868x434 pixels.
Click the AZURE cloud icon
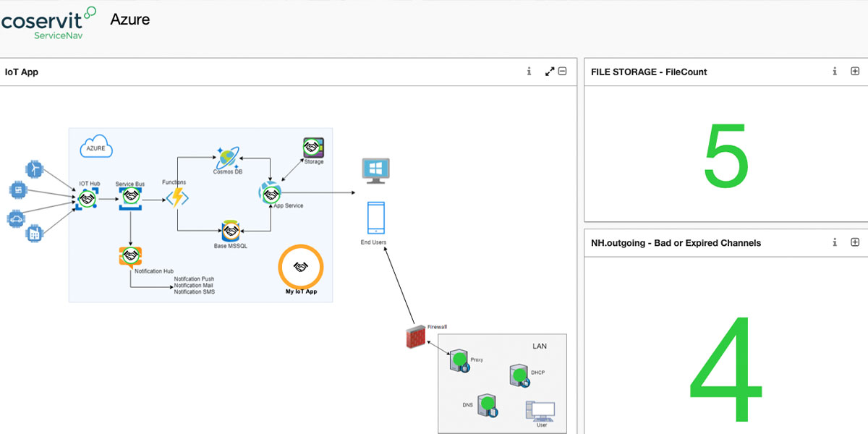coord(95,147)
